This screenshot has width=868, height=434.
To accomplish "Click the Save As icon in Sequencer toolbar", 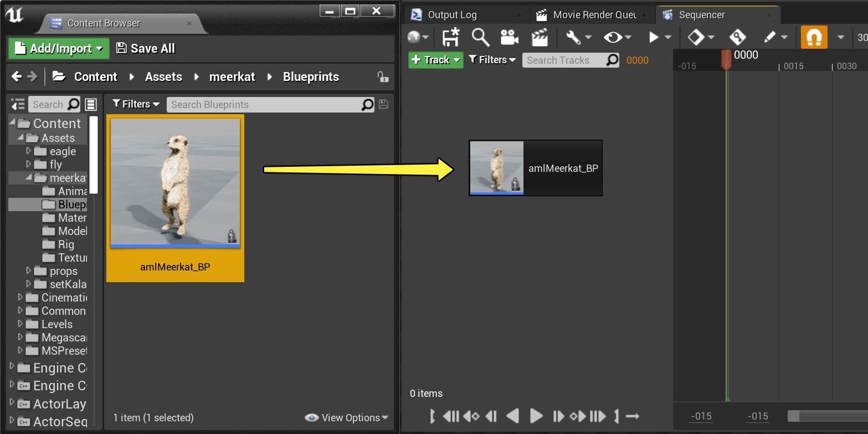I will (450, 37).
